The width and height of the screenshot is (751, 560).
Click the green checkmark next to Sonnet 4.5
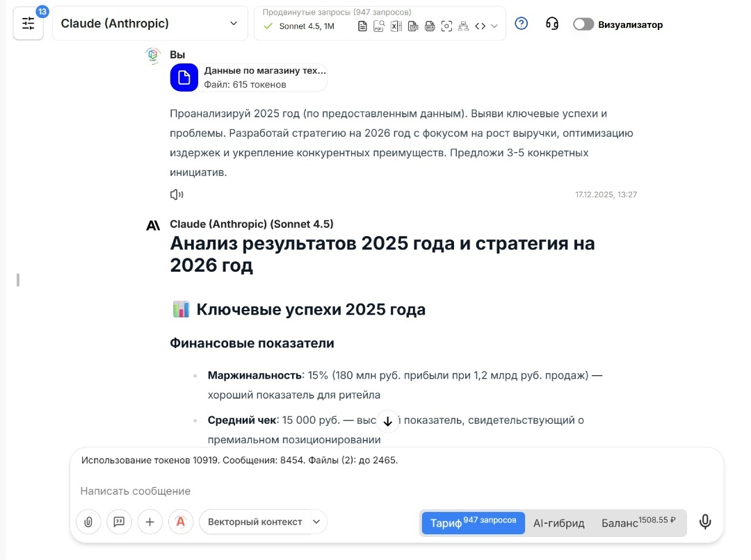(x=268, y=26)
